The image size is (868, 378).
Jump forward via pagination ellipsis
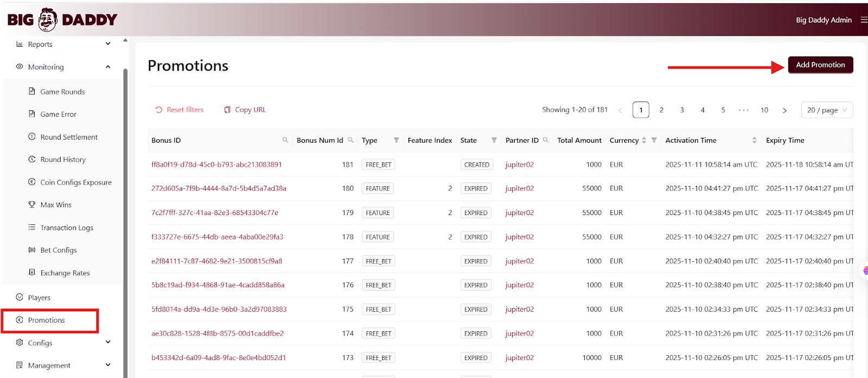744,110
